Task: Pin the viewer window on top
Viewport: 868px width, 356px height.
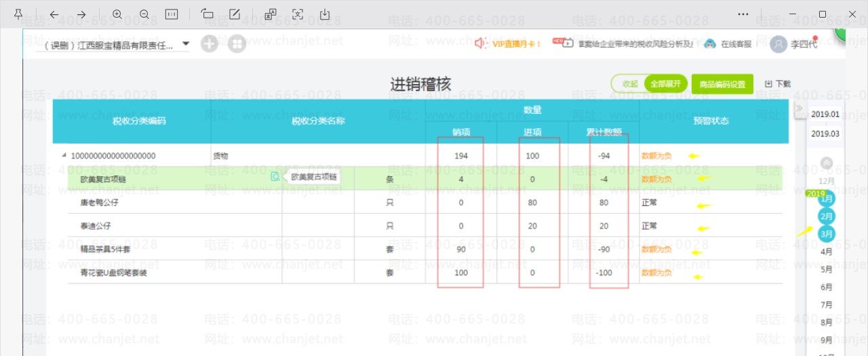Action: [18, 14]
